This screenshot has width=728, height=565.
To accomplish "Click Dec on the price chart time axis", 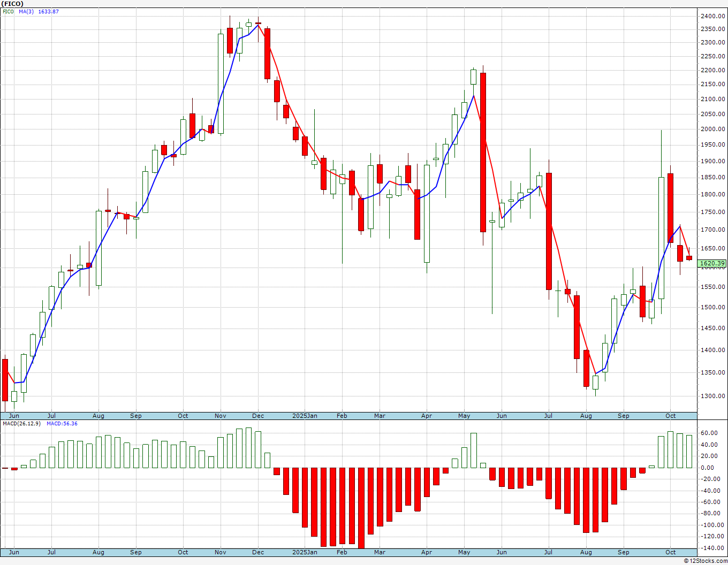I will click(257, 416).
